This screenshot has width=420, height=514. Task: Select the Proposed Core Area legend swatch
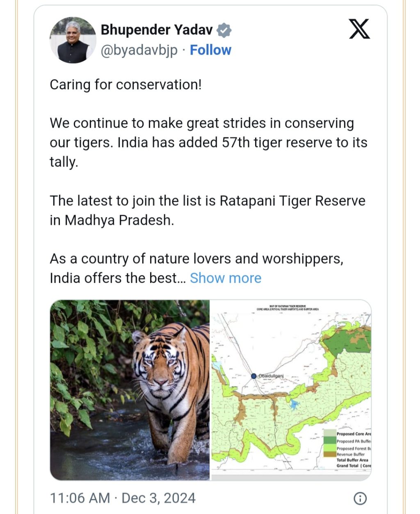click(329, 433)
